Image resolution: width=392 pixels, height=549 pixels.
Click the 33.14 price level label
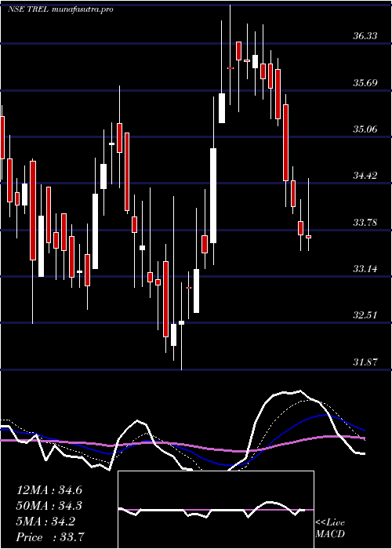tap(365, 269)
